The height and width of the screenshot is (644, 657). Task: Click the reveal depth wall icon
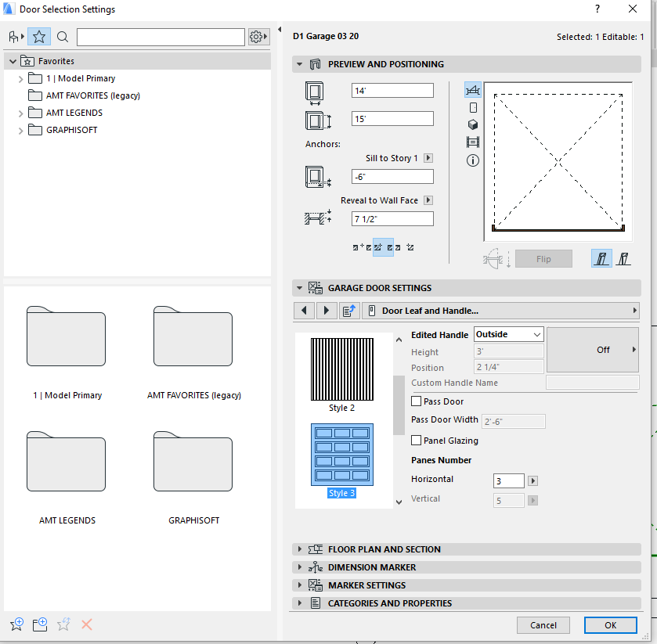tap(318, 218)
